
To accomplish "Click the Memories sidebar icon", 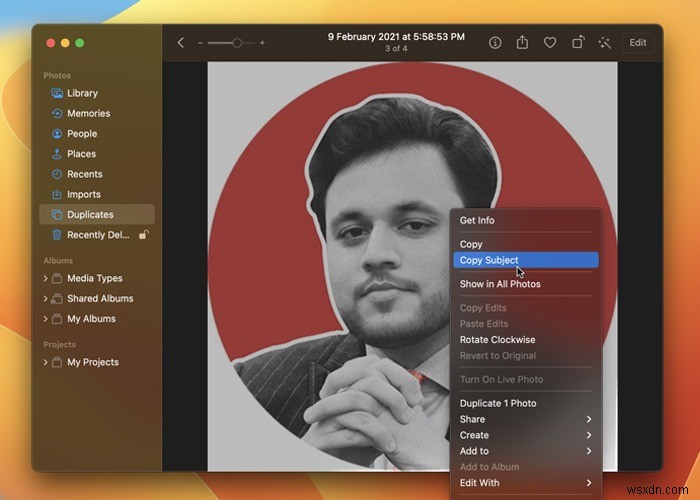I will (57, 113).
